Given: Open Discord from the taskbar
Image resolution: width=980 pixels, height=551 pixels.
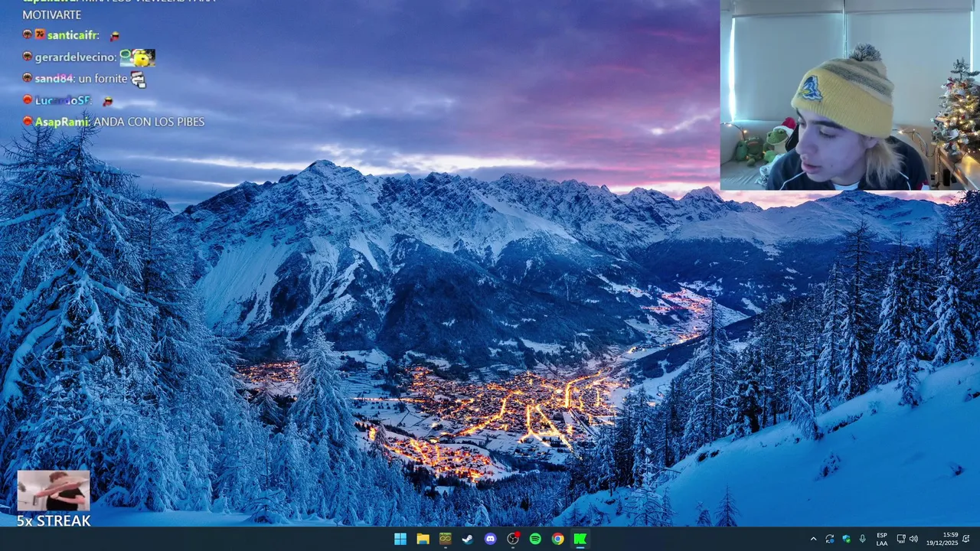Looking at the screenshot, I should [491, 539].
